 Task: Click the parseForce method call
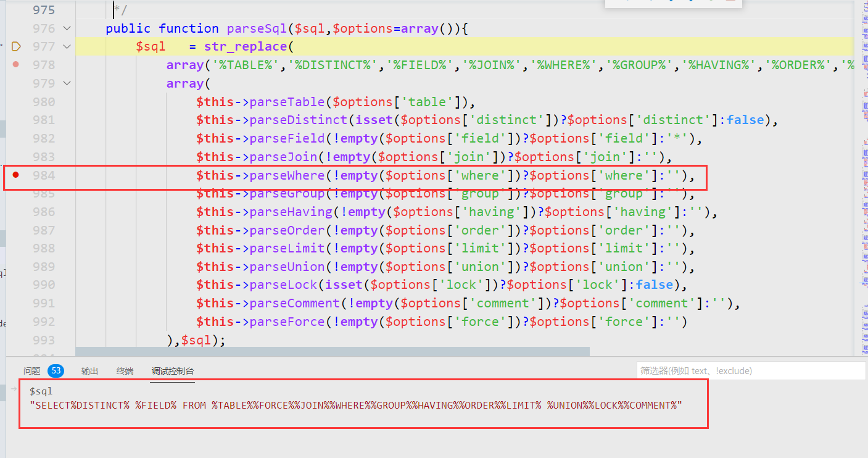(x=287, y=322)
